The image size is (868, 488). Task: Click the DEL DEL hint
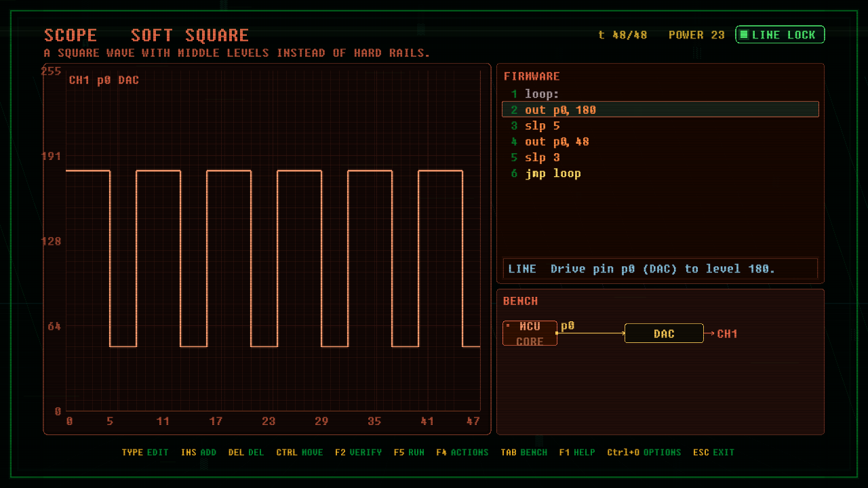click(x=246, y=452)
